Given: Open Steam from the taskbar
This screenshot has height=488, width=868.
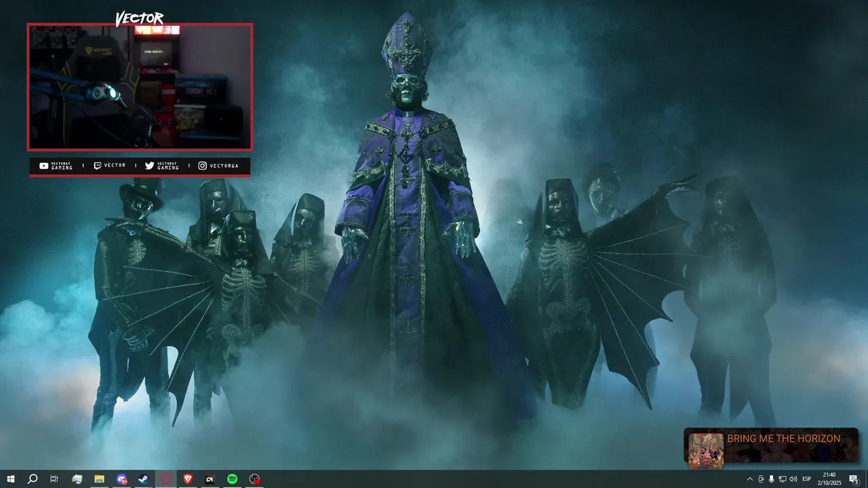Looking at the screenshot, I should 144,479.
